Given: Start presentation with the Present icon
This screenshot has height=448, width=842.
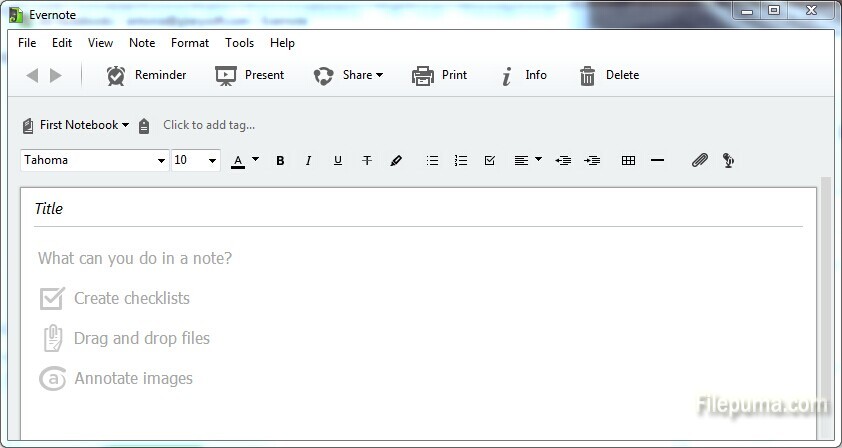Looking at the screenshot, I should coord(226,75).
